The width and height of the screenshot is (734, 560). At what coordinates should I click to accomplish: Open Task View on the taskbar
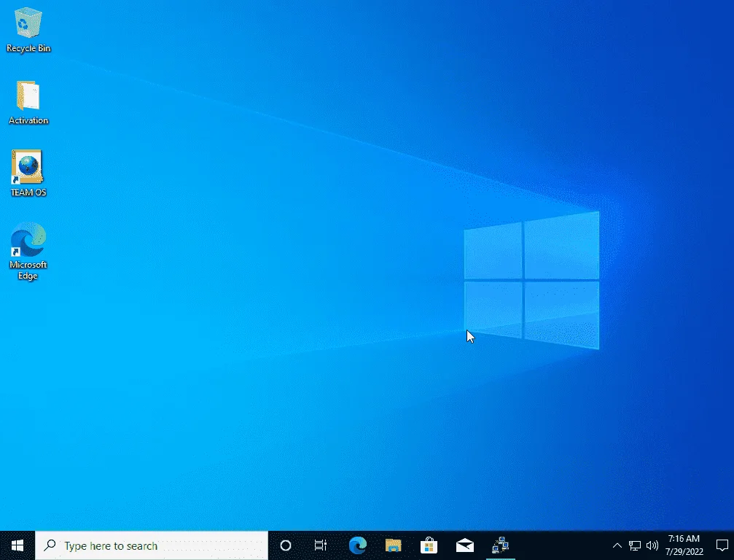(321, 545)
